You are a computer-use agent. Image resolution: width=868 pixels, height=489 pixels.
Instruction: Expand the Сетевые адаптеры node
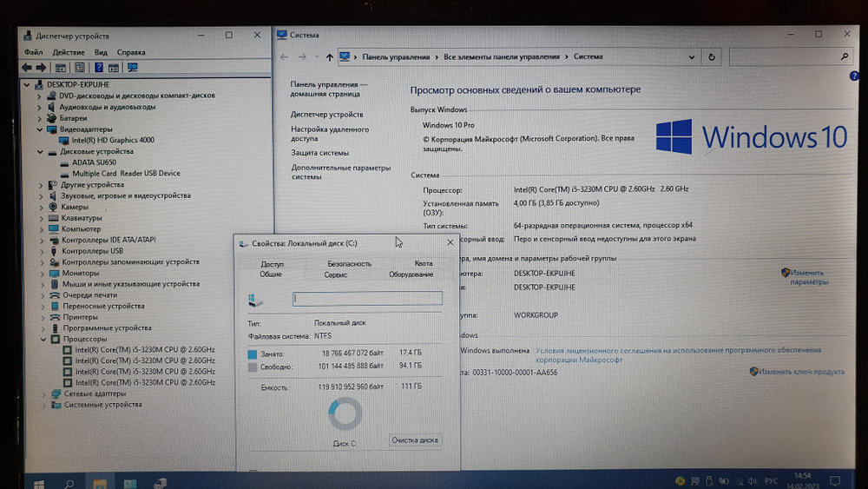point(43,393)
